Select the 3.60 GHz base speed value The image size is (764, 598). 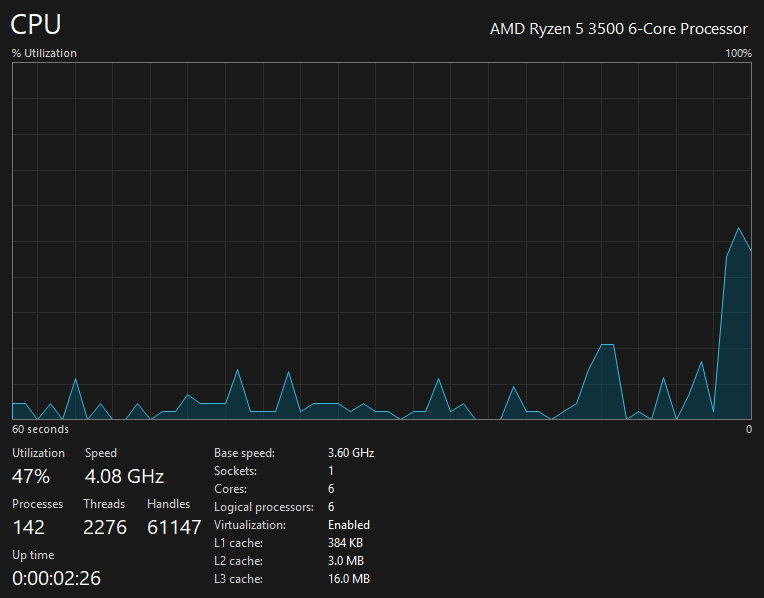pyautogui.click(x=351, y=453)
